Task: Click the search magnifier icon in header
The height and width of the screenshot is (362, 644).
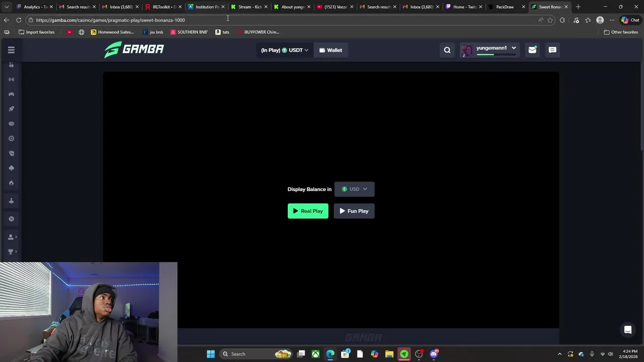Action: [x=447, y=50]
